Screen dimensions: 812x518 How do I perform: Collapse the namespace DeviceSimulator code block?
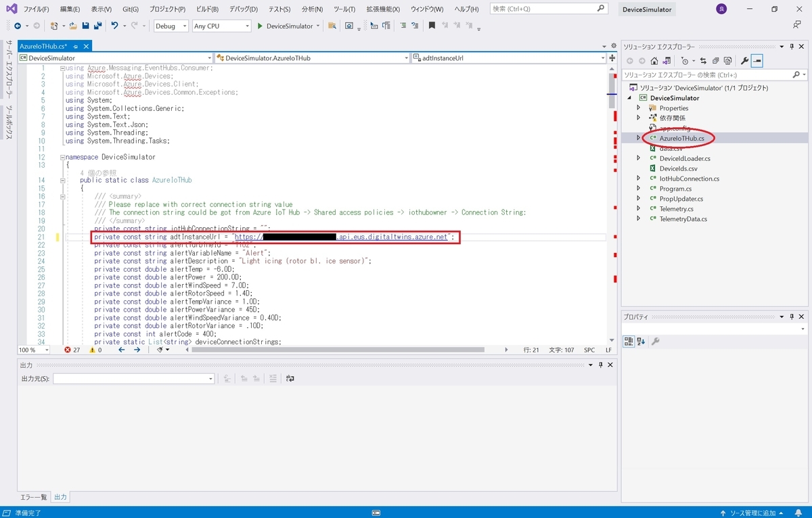62,157
